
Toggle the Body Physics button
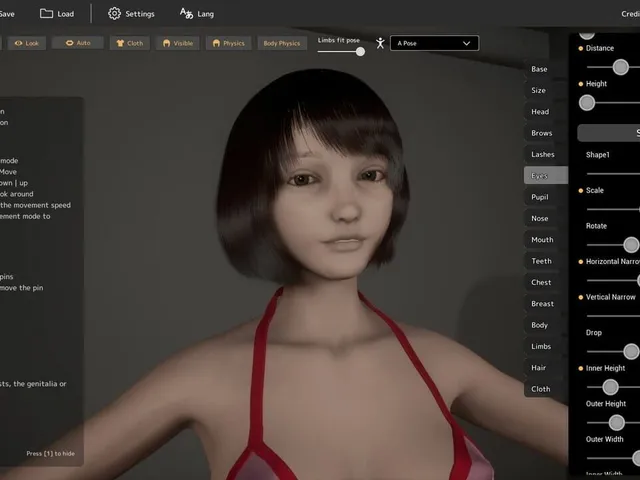(282, 43)
